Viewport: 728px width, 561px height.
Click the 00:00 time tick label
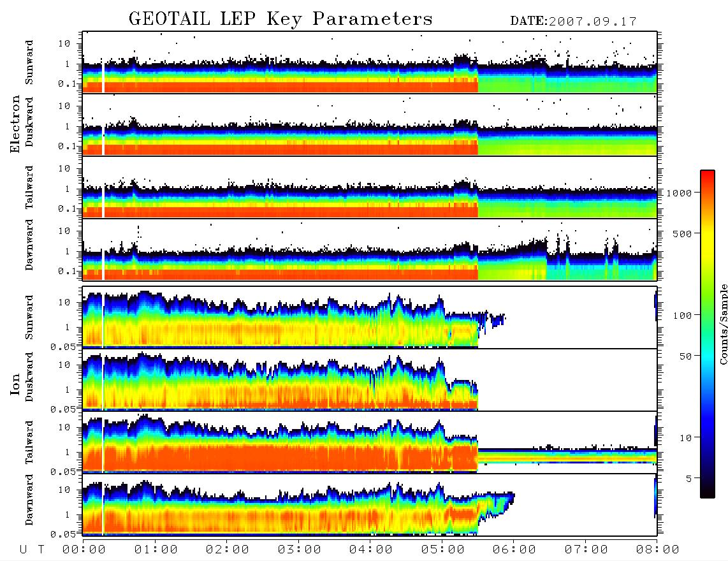pos(84,550)
